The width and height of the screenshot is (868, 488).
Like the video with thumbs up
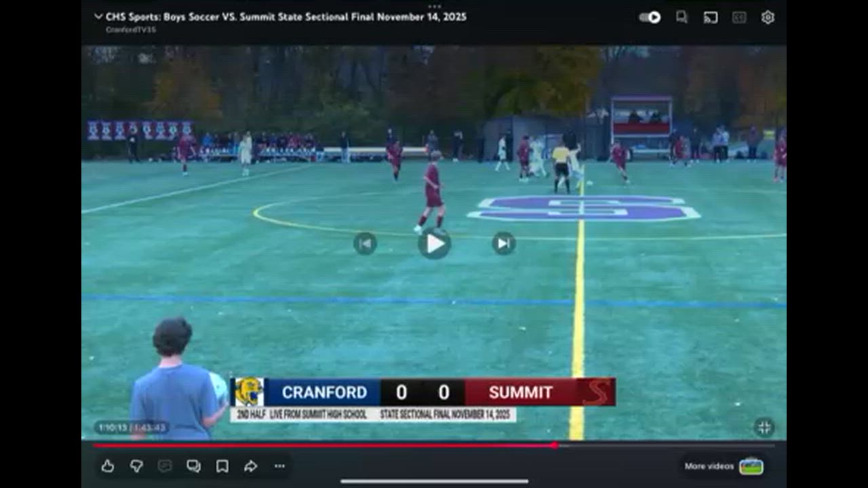[107, 466]
